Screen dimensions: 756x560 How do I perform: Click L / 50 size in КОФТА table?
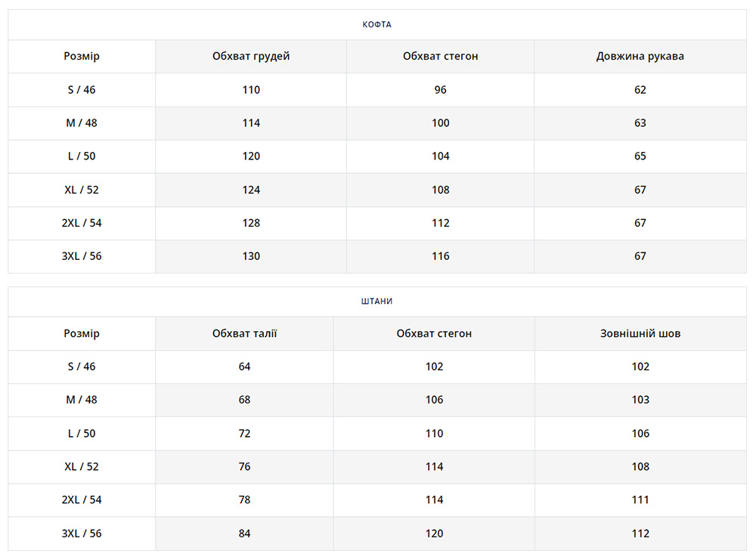click(x=82, y=156)
